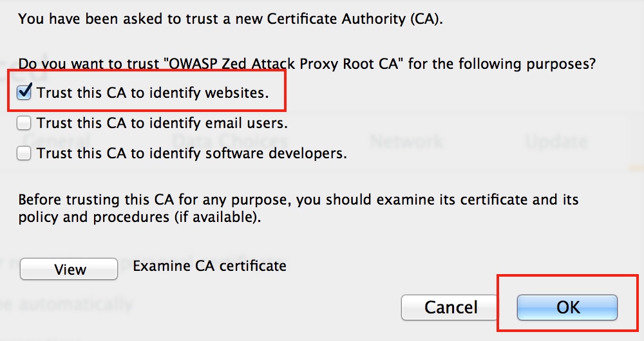The height and width of the screenshot is (341, 644).
Task: Select the faded Update tab in background
Action: pyautogui.click(x=556, y=142)
